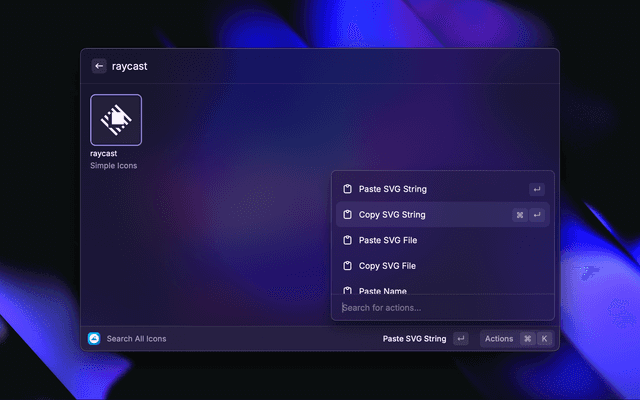
Task: Pick the Paste Name action
Action: 383,290
